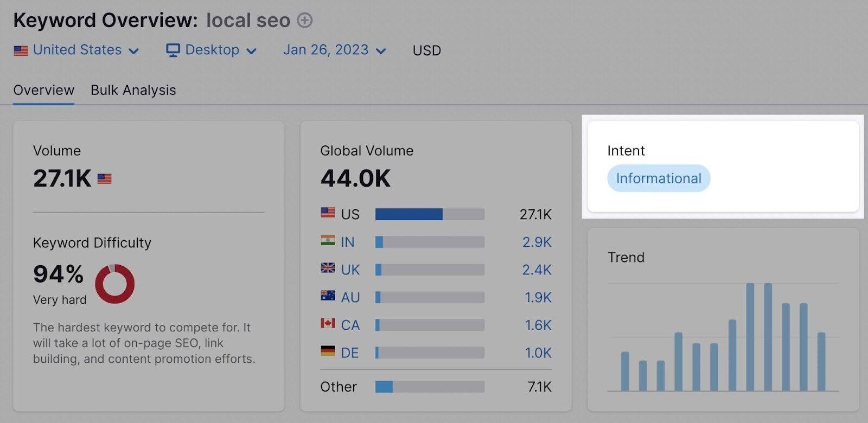
Task: Click the UK flag icon
Action: pyautogui.click(x=327, y=269)
